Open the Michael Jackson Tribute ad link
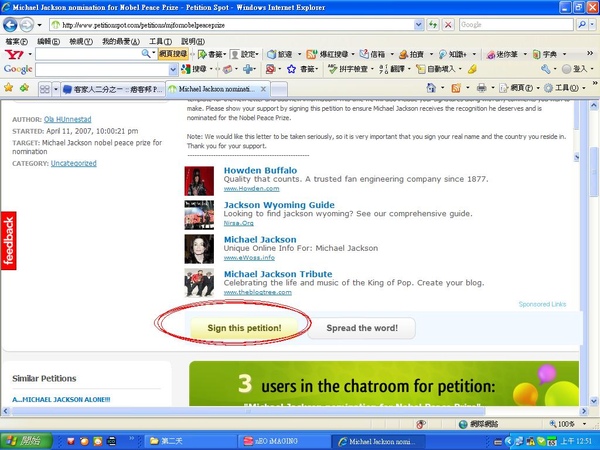The width and height of the screenshot is (600, 450). 278,274
